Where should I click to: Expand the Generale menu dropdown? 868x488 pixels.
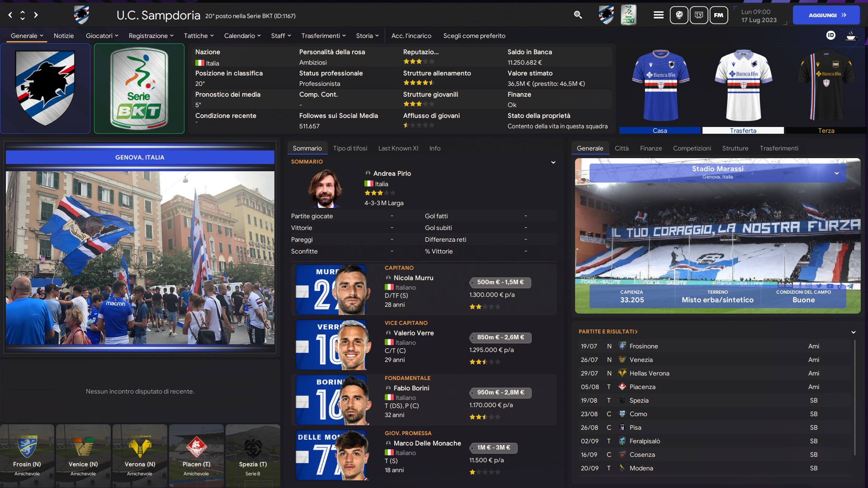27,36
